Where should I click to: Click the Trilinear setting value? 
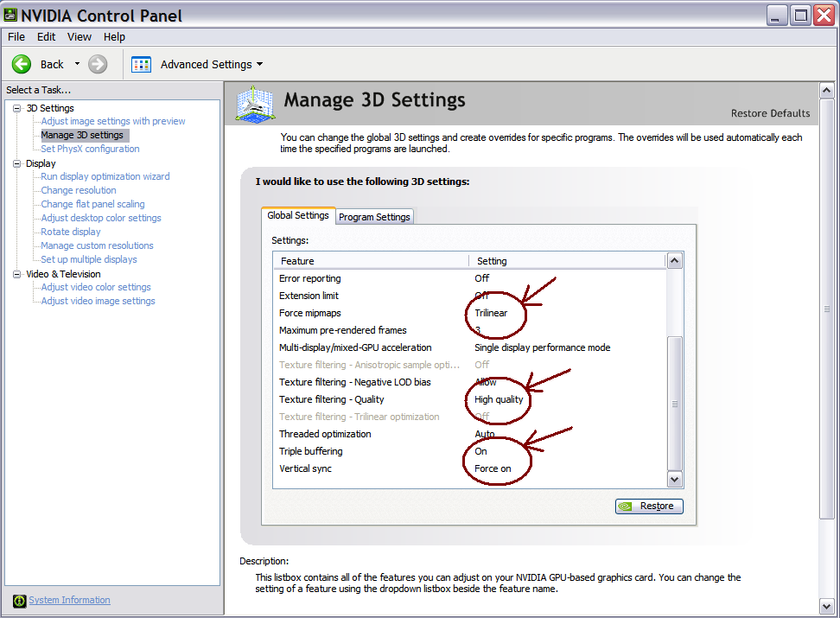tap(491, 313)
